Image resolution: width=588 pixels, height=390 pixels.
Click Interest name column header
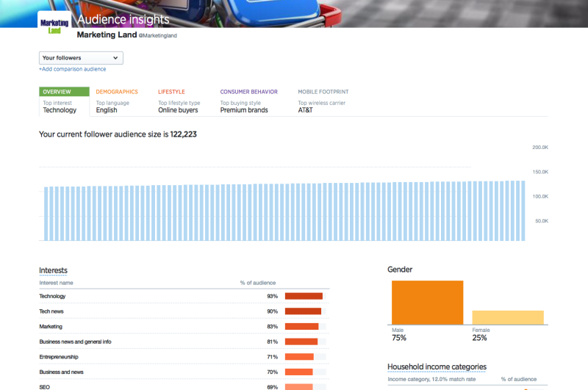[x=57, y=283]
